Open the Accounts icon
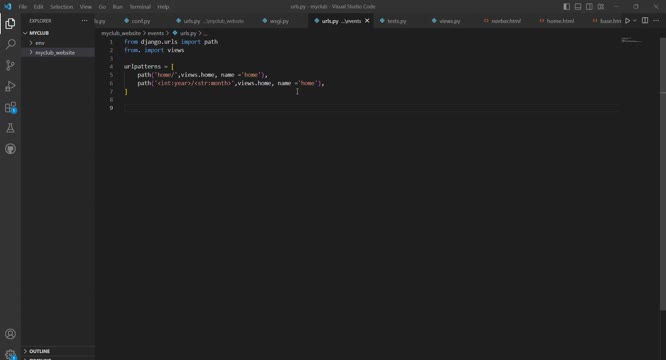666x360 pixels. point(10,334)
